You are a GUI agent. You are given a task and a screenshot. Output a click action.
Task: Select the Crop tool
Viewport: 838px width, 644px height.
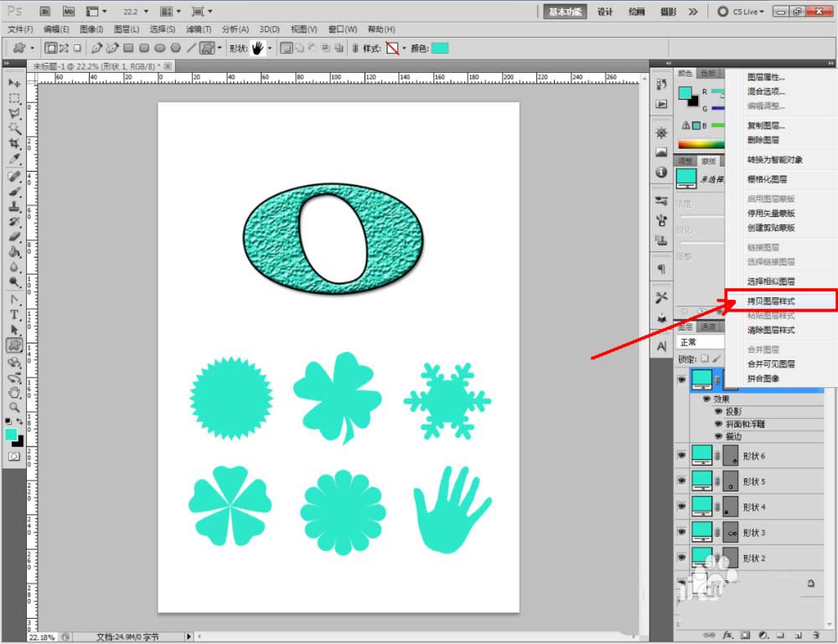tap(14, 143)
